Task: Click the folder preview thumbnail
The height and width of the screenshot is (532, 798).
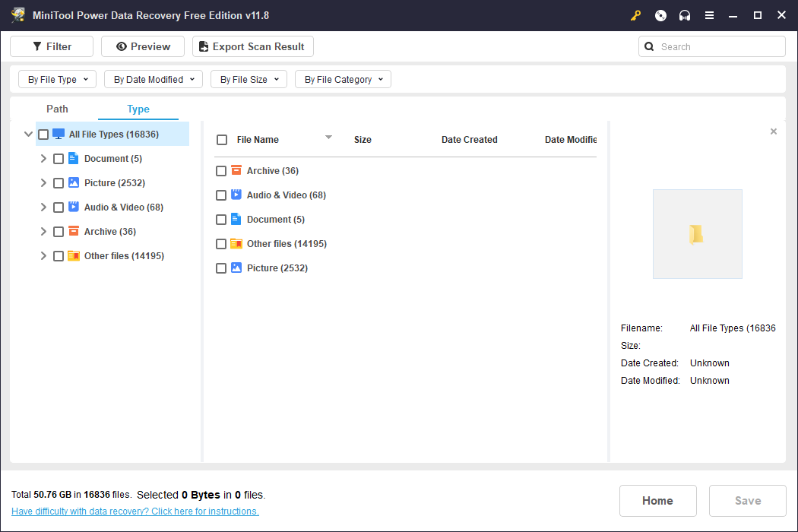Action: click(x=697, y=234)
